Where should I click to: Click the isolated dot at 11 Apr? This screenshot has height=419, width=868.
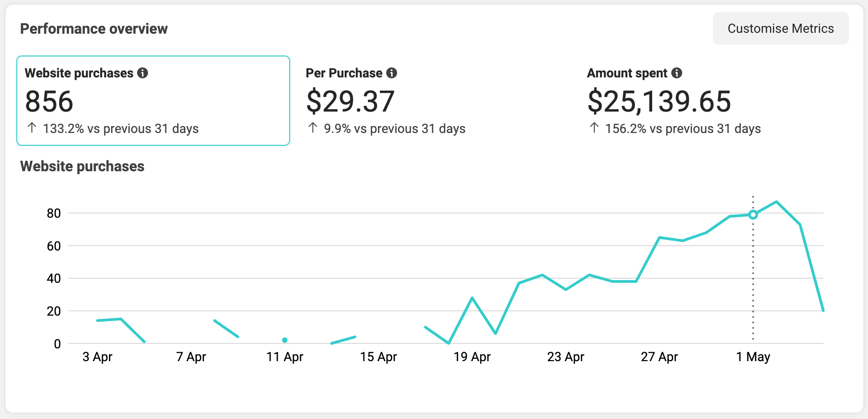(x=285, y=340)
